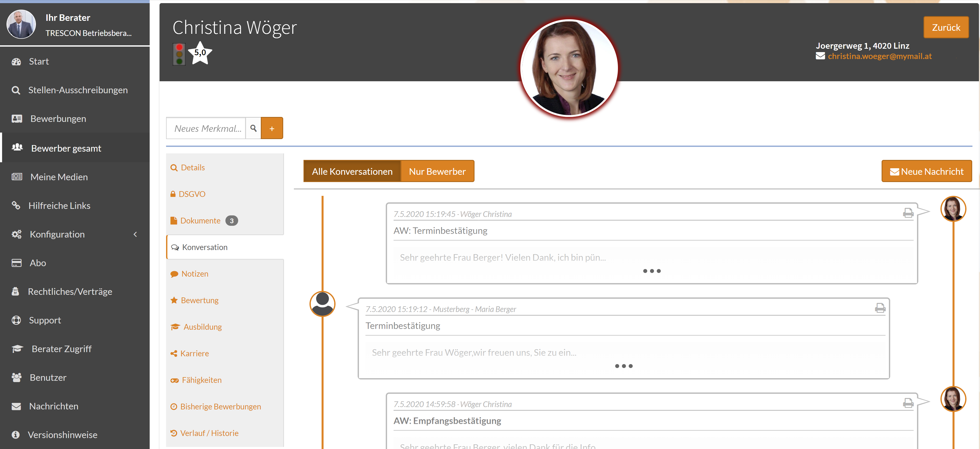Filter to Nur Bewerber conversations
Screen dimensions: 980x449
click(437, 171)
